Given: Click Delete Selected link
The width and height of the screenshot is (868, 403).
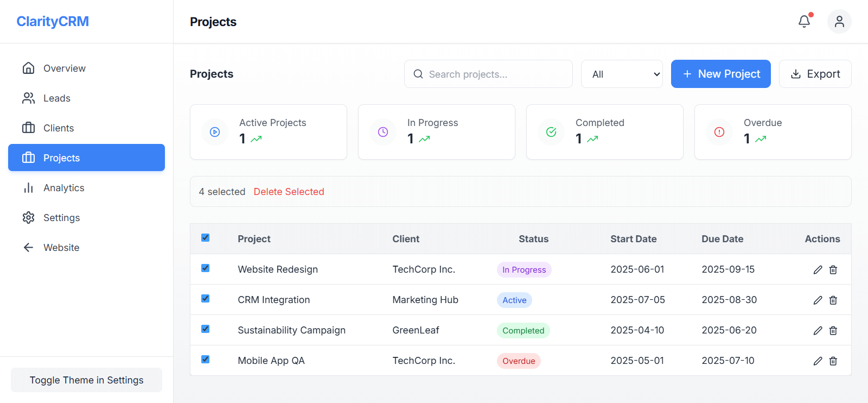Looking at the screenshot, I should coord(289,192).
